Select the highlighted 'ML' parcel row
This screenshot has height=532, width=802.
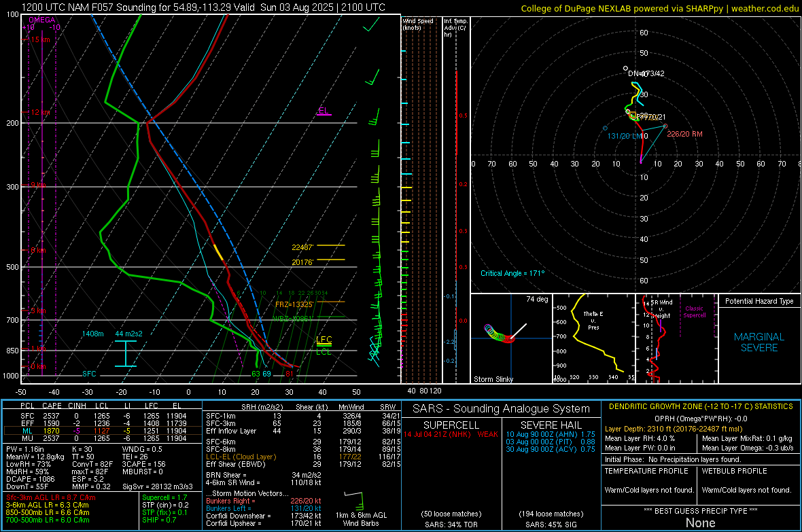[x=101, y=431]
